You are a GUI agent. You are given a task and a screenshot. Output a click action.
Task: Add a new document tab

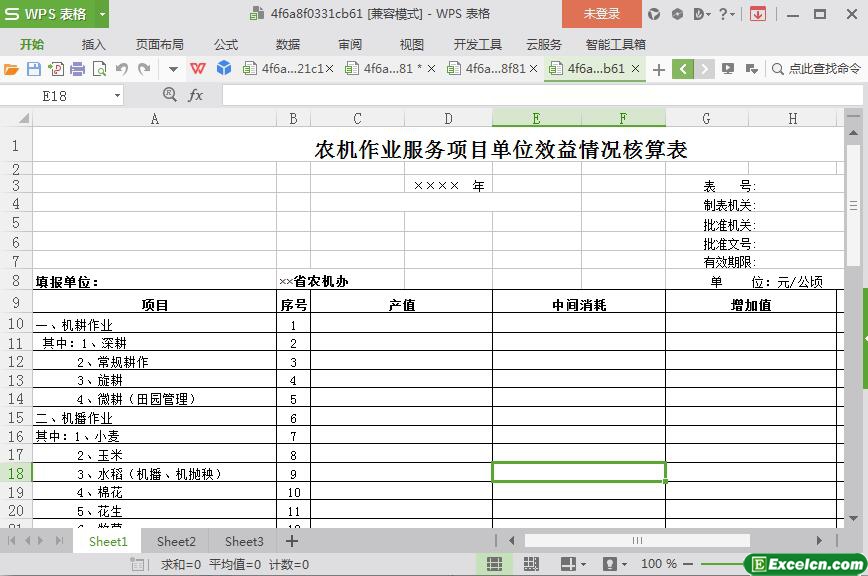(659, 70)
